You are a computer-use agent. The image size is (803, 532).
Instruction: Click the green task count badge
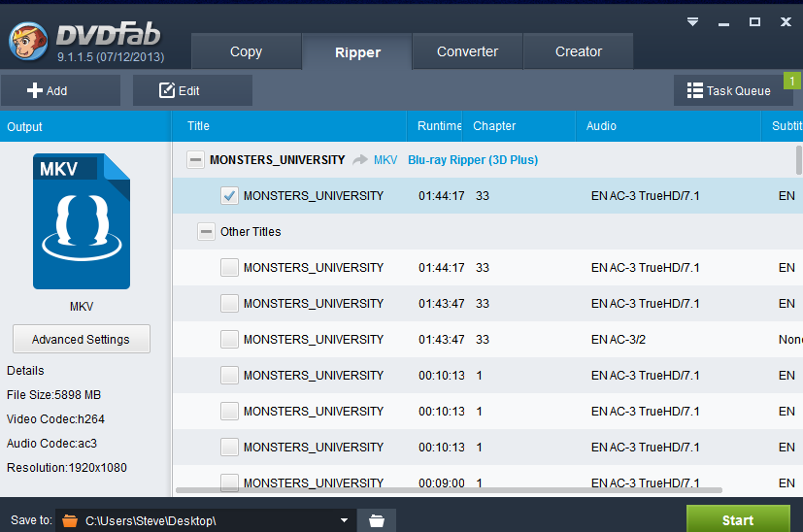click(792, 81)
